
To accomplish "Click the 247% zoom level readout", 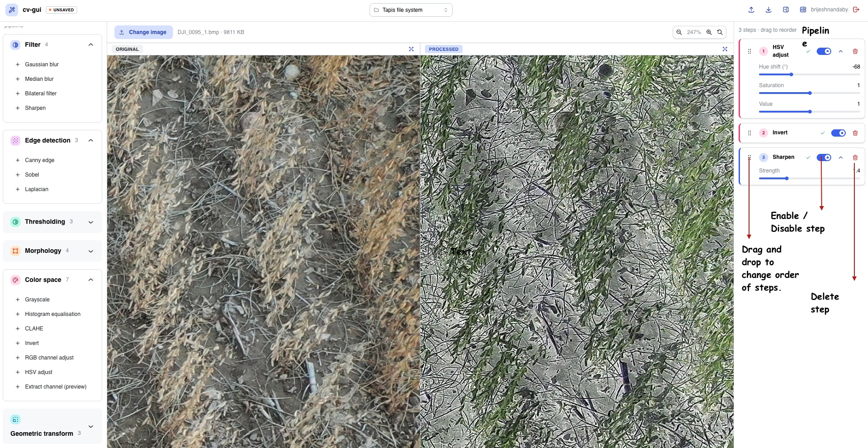I will click(694, 32).
